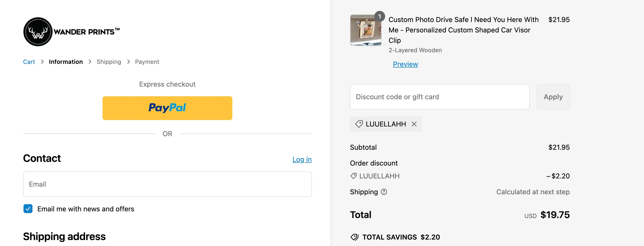Viewport: 644px width, 246px height.
Task: Click the quantity badge on the product image
Action: pyautogui.click(x=380, y=17)
